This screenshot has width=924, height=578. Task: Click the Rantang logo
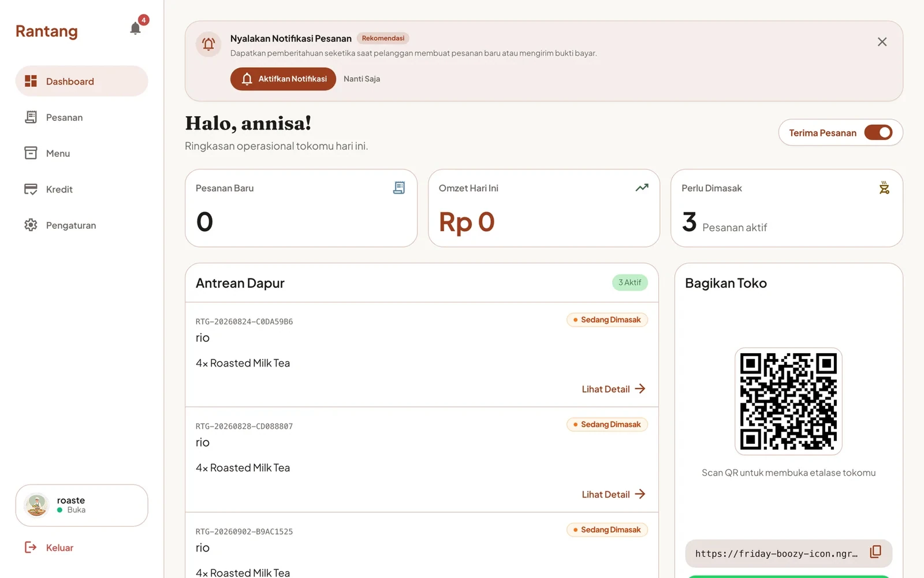[47, 31]
